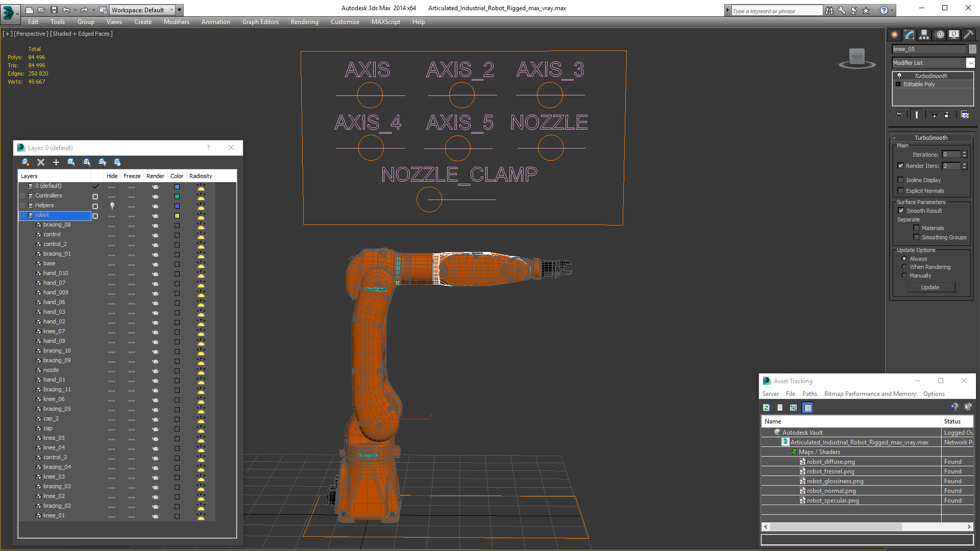
Task: Enable Separate by Materials checkbox
Action: [916, 228]
